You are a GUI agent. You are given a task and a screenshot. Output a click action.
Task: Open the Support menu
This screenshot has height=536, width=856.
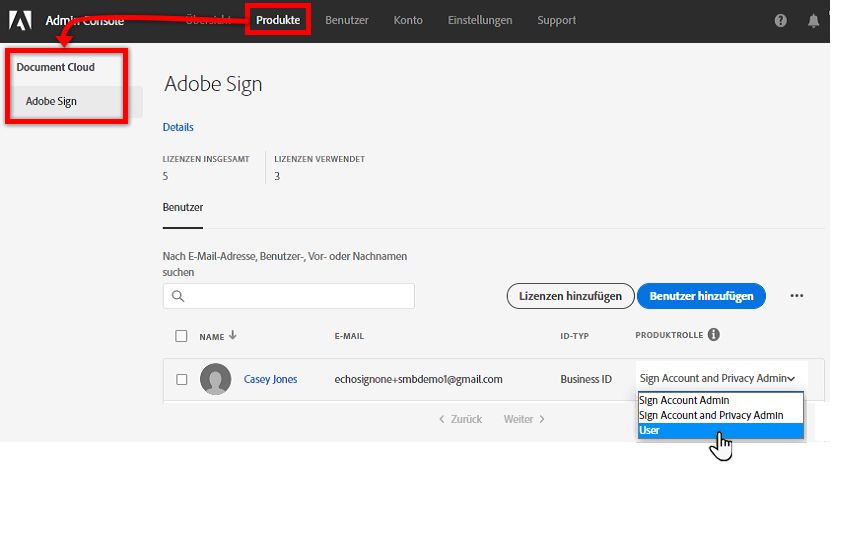pyautogui.click(x=556, y=20)
